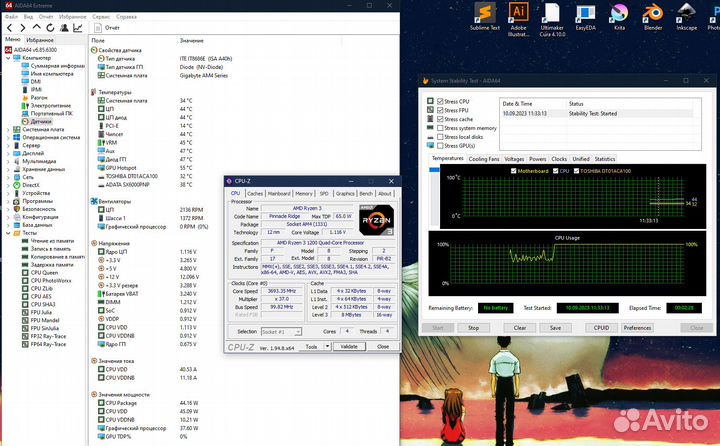Open Ultimaker Cura desktop shortcut

click(x=552, y=18)
